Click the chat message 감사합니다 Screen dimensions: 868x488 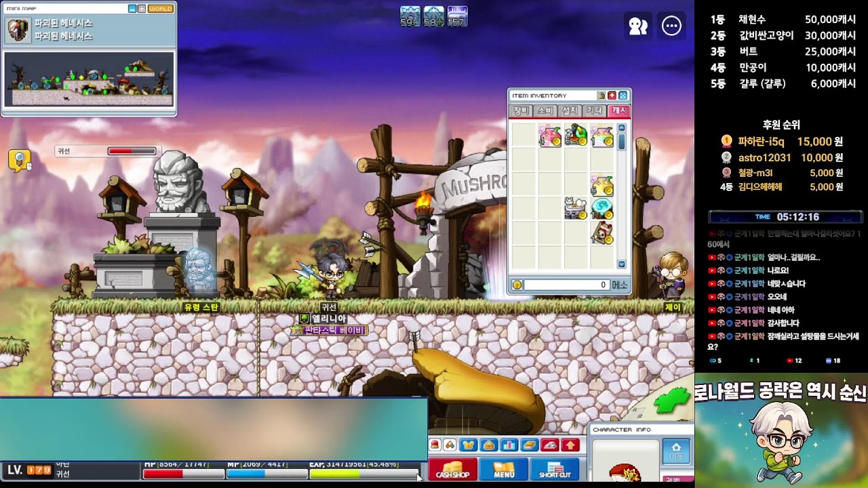[783, 323]
